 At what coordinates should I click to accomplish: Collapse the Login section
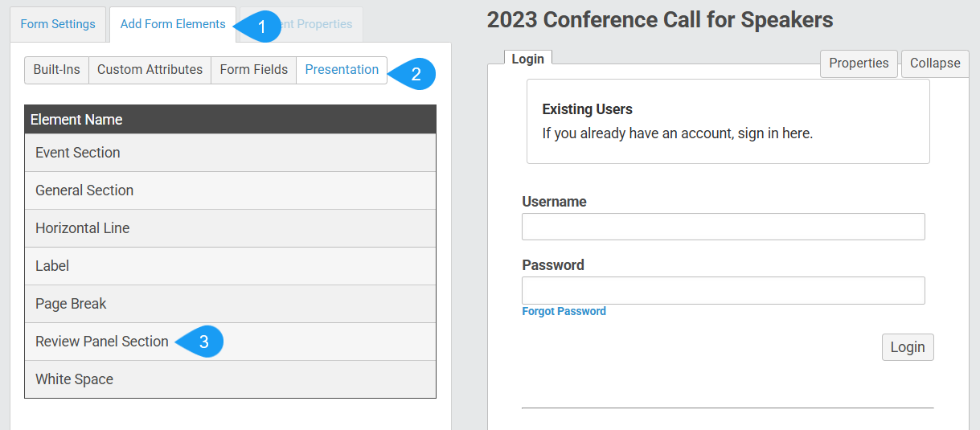coord(935,63)
